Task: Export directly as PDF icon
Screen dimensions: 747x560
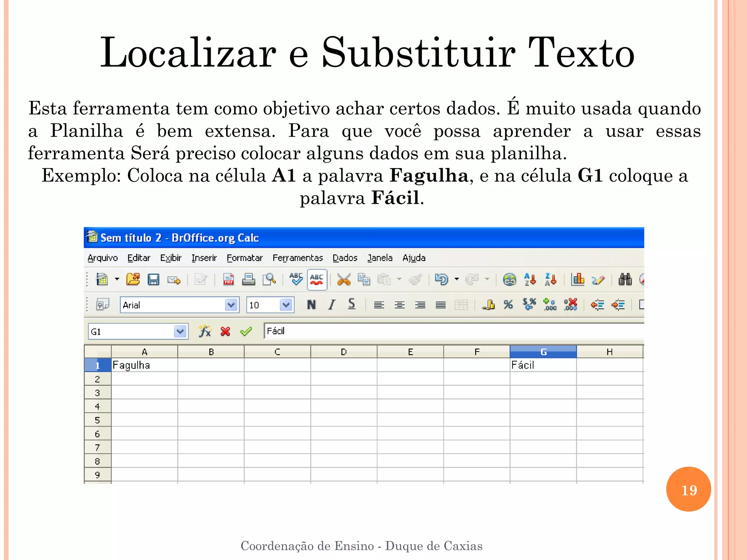Action: (x=229, y=280)
